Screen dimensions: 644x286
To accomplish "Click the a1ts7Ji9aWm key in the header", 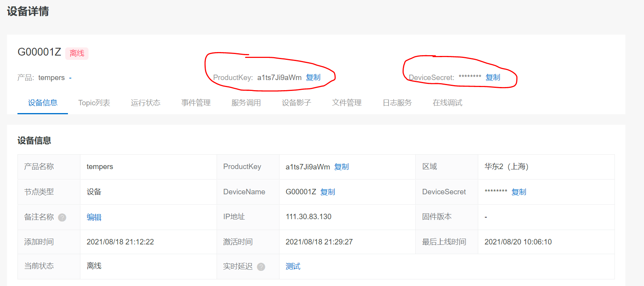I will pyautogui.click(x=279, y=77).
